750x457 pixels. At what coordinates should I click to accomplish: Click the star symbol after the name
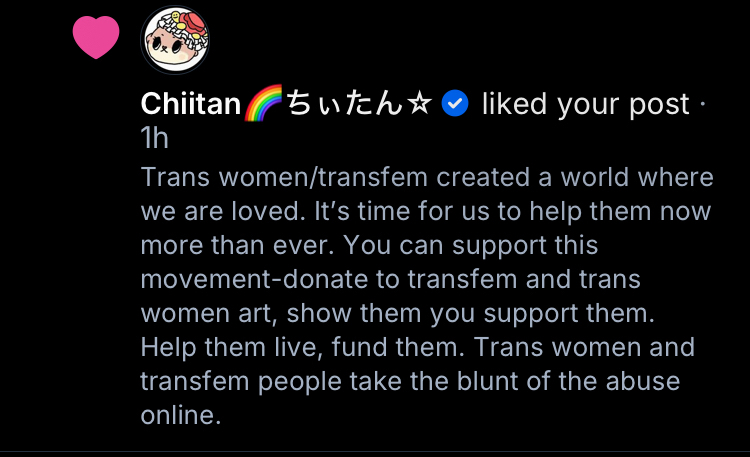419,103
